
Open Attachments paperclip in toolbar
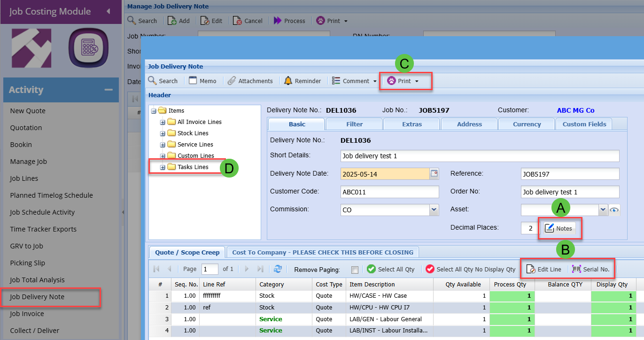232,81
